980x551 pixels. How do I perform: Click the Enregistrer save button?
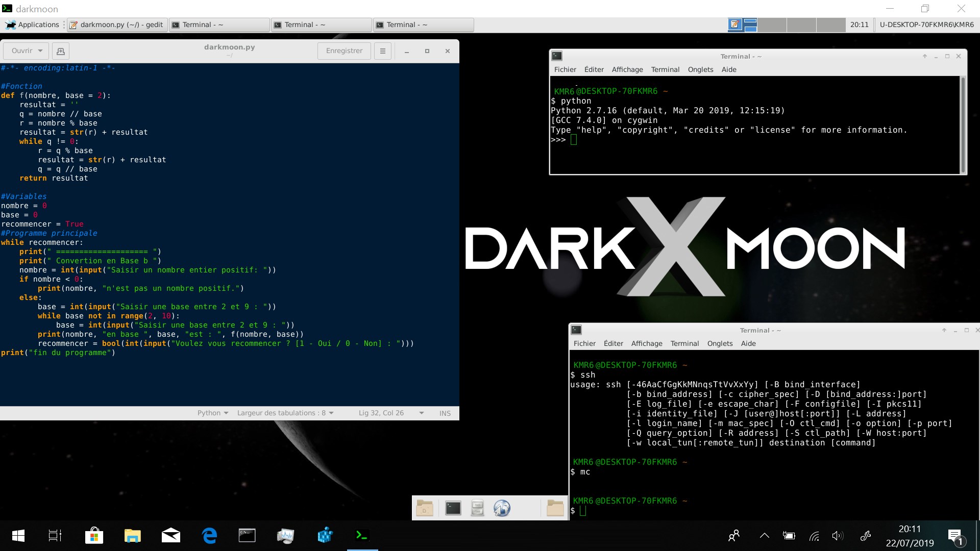click(x=344, y=51)
